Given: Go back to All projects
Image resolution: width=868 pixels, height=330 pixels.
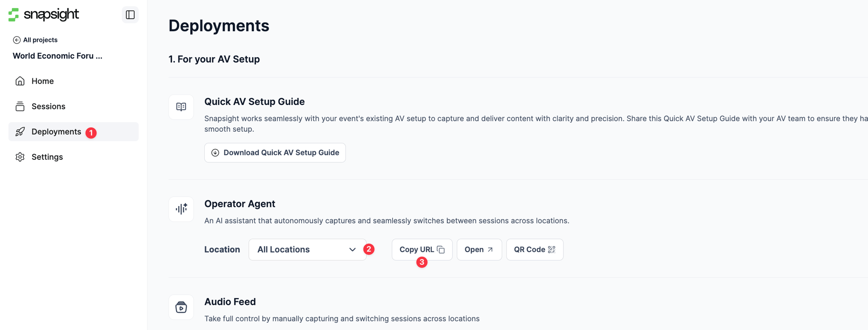Looking at the screenshot, I should pyautogui.click(x=35, y=40).
